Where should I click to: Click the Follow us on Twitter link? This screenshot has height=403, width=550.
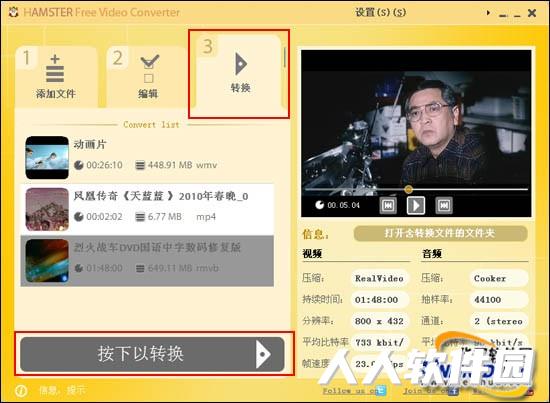[x=354, y=390]
